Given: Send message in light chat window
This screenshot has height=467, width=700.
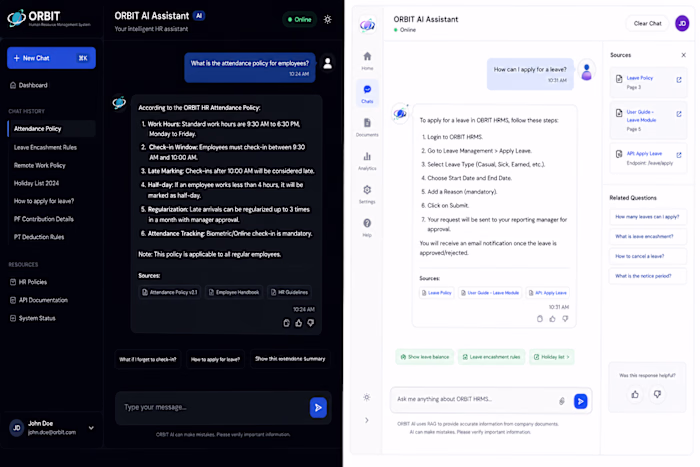Looking at the screenshot, I should (580, 401).
